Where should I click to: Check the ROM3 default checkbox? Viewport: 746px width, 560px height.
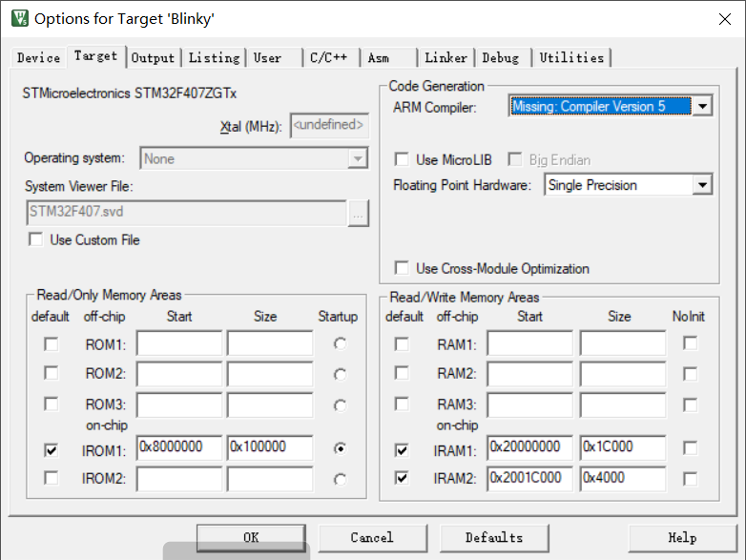(51, 404)
